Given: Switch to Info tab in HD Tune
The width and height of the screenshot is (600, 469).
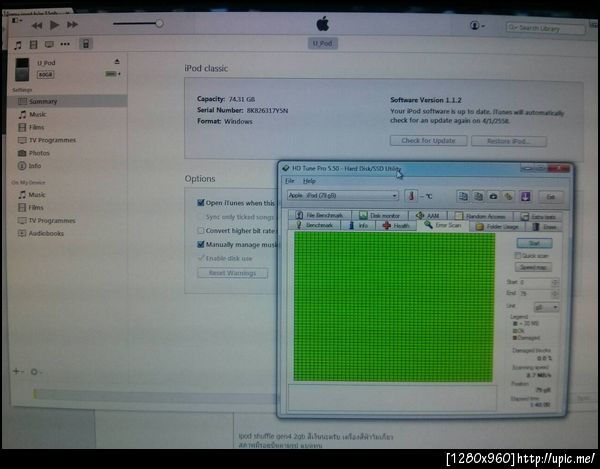Looking at the screenshot, I should (x=358, y=226).
